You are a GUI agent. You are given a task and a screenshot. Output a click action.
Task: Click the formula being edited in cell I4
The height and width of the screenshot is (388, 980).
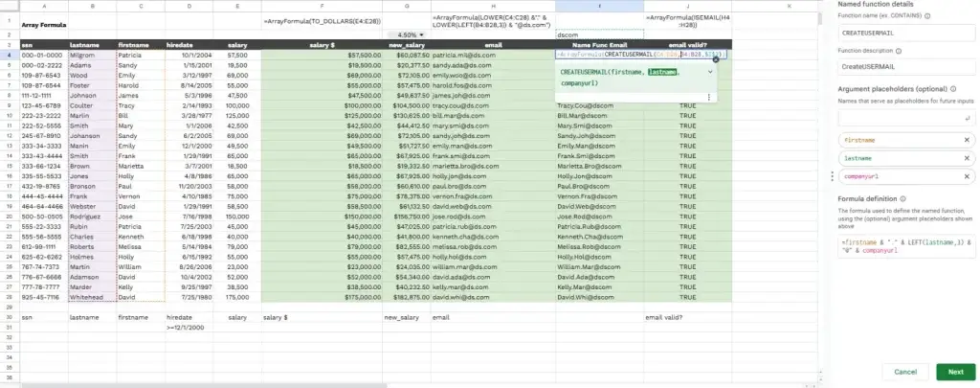pos(640,55)
